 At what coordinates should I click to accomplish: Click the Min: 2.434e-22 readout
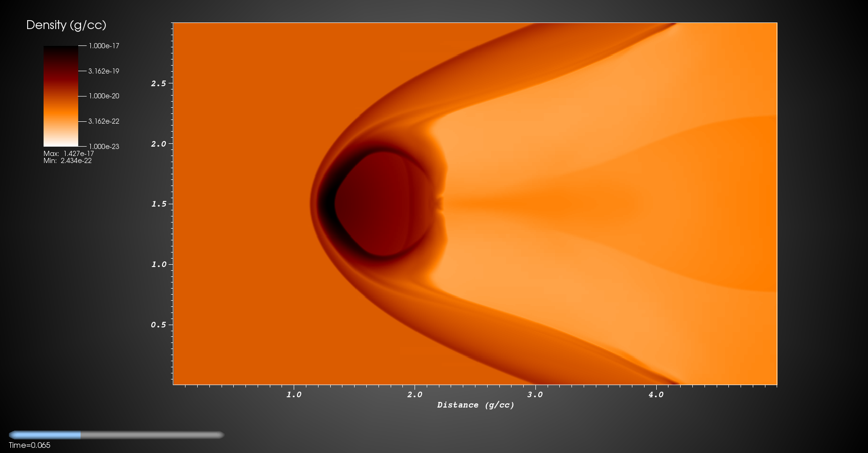67,161
